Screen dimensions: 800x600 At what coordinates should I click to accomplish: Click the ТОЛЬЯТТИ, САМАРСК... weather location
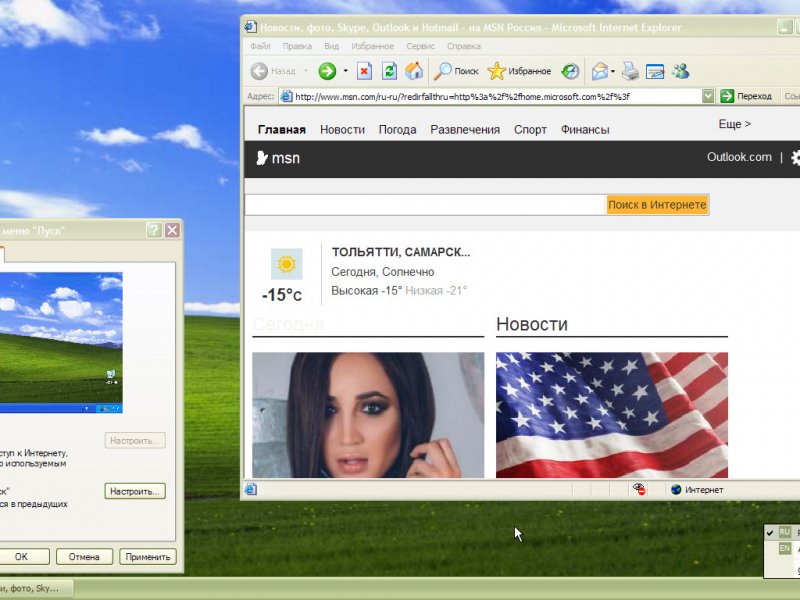tap(401, 252)
